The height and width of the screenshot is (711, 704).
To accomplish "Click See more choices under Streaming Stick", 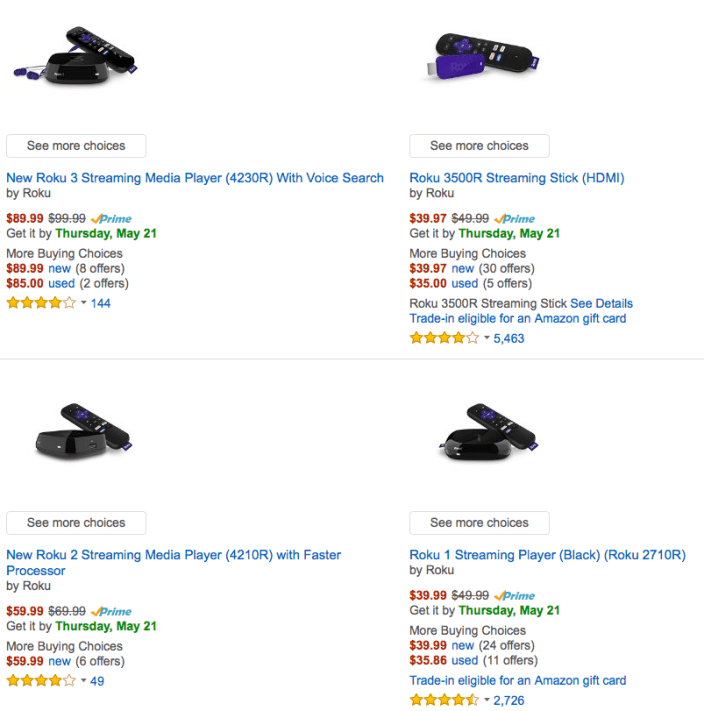I will click(479, 146).
